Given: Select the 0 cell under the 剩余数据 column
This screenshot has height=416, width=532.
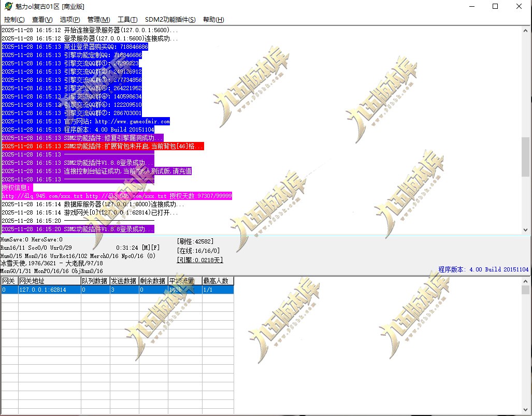Looking at the screenshot, I should (153, 290).
